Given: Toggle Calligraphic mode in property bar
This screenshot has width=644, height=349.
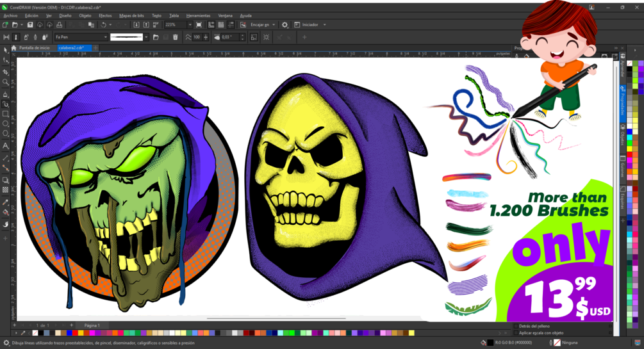Looking at the screenshot, I should pos(35,37).
